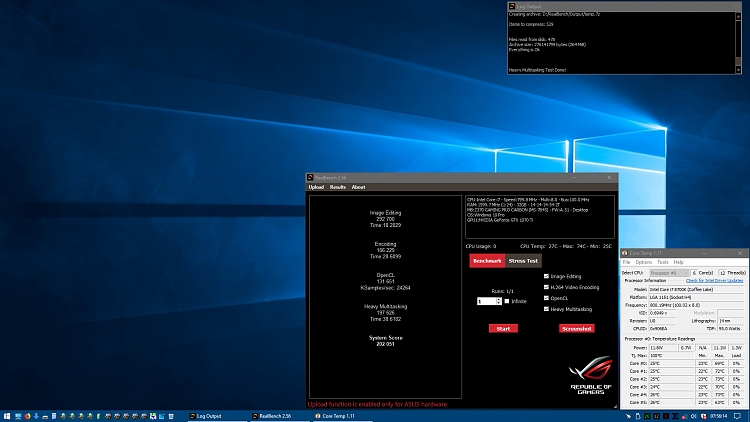The image size is (750, 422).
Task: Toggle the H.264 Video Encoding checkbox
Action: click(x=546, y=287)
